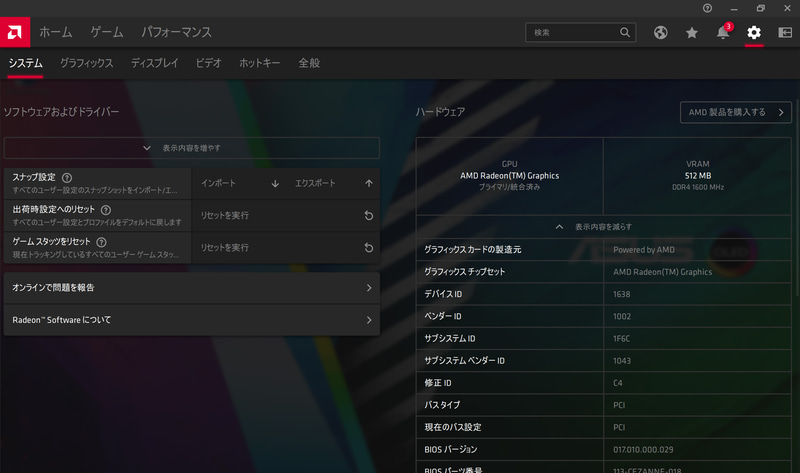Click Powered by AMD value
This screenshot has width=800, height=473.
coord(643,250)
